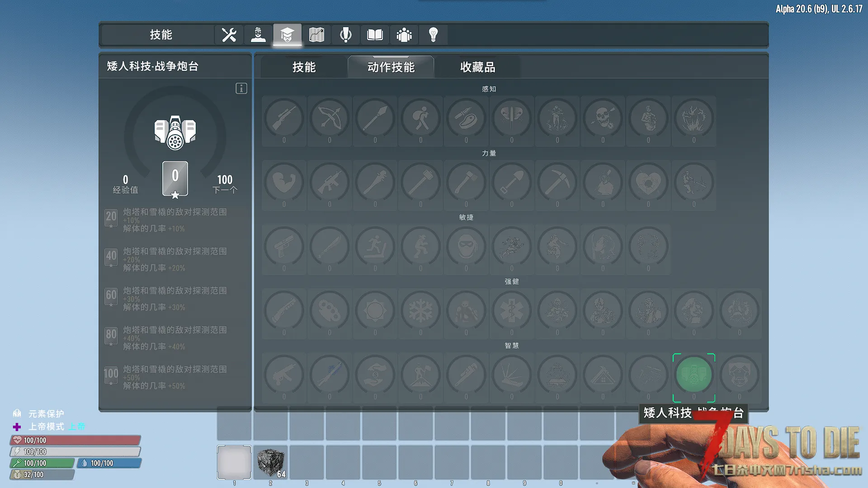Select the skull and crossbones skill icon
Screen dimensions: 868x488
(x=603, y=120)
